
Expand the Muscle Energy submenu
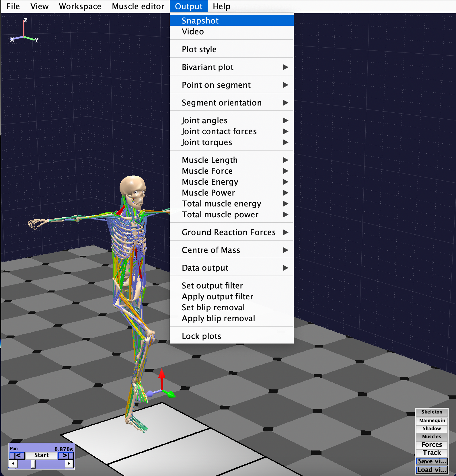click(x=232, y=182)
